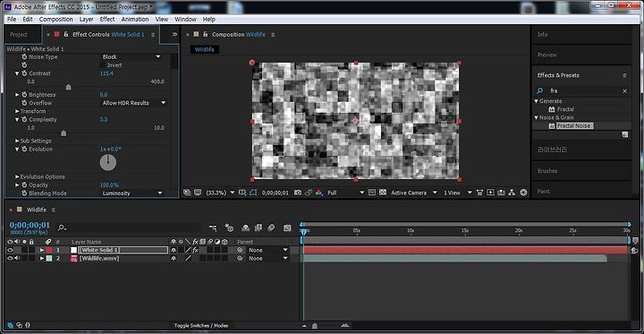Enable Frame Blending for the composition
Screen dimensions: 644x334
pyautogui.click(x=258, y=227)
